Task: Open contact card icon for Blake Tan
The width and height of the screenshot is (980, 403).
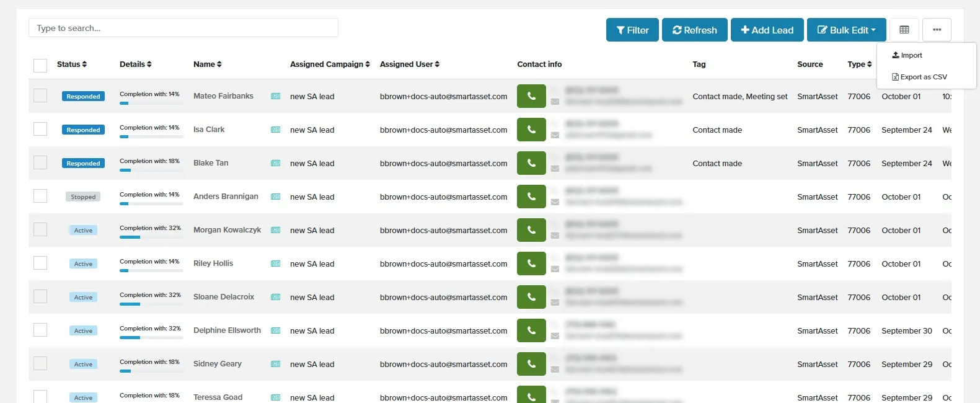Action: (x=276, y=163)
